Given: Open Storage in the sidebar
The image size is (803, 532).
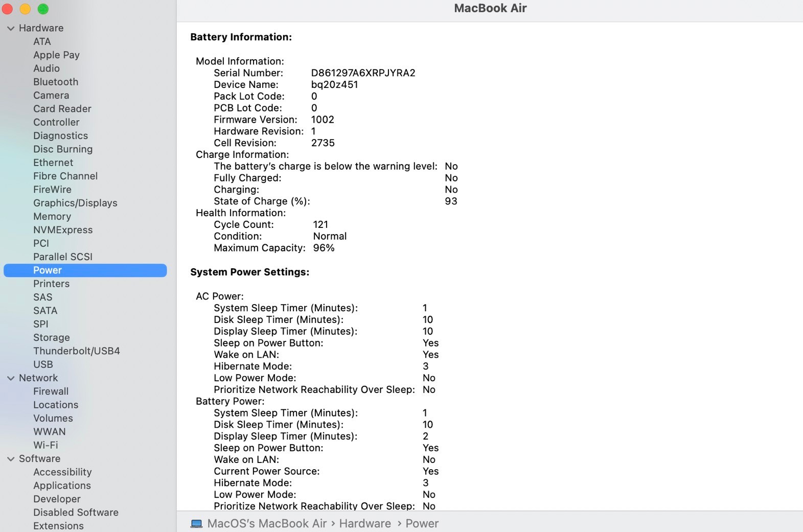Looking at the screenshot, I should tap(51, 338).
